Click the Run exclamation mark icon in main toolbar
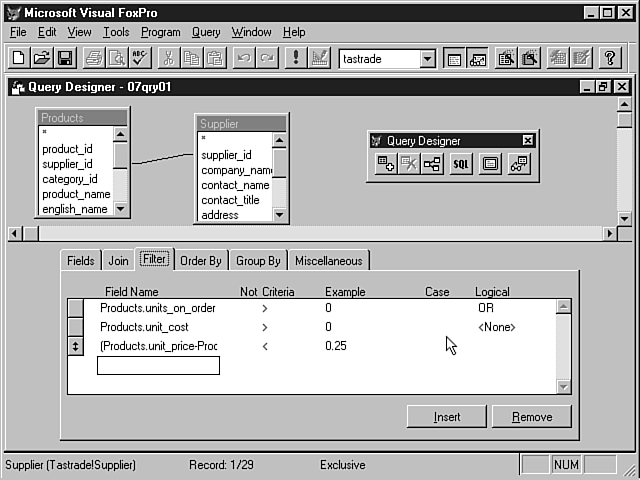This screenshot has height=480, width=640. coord(295,58)
